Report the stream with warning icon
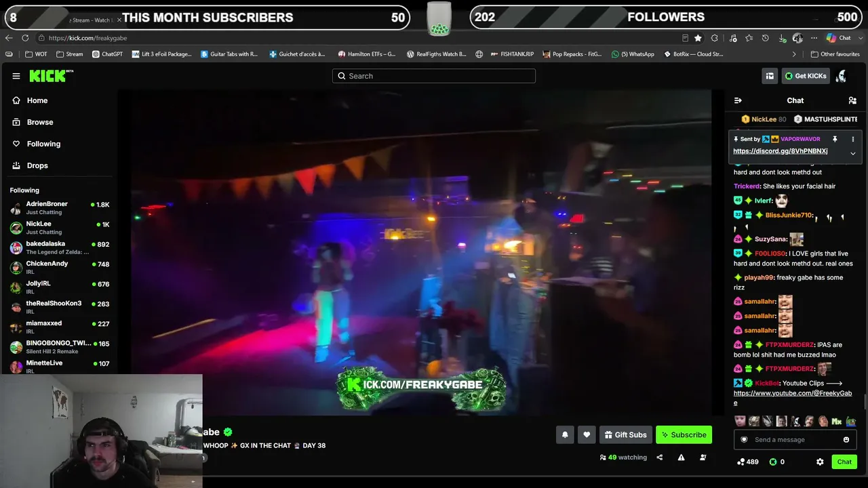 [681, 457]
